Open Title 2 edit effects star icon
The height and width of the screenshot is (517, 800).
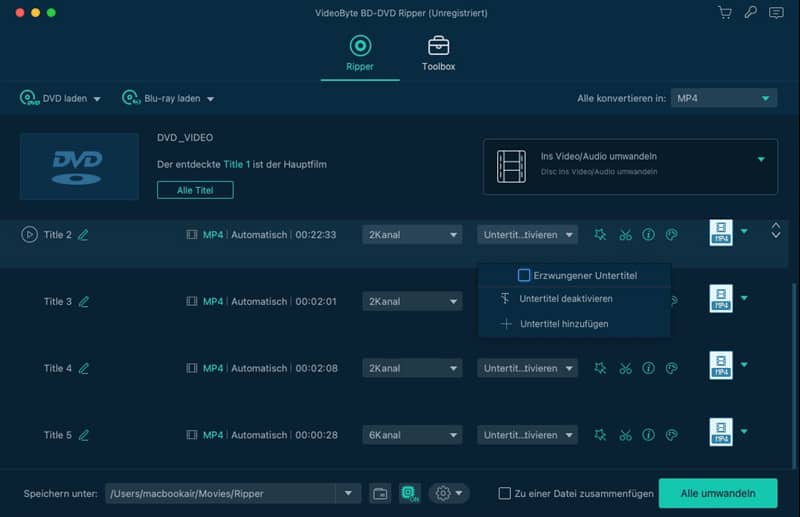[600, 235]
